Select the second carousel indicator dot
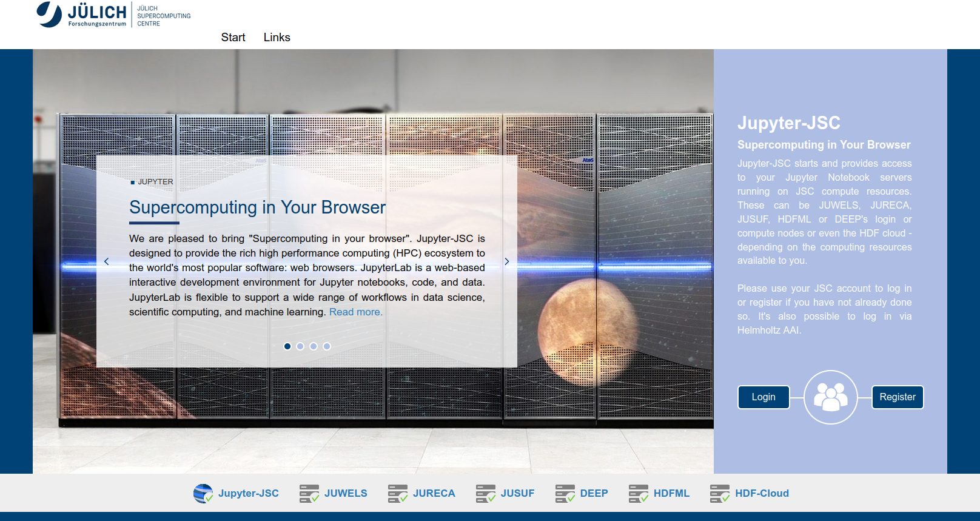Screen dimensions: 980x521 tap(300, 346)
